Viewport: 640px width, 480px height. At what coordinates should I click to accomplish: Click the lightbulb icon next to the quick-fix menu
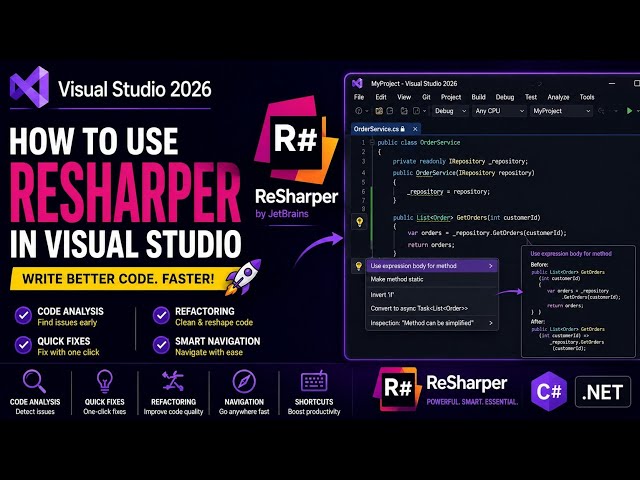point(358,266)
